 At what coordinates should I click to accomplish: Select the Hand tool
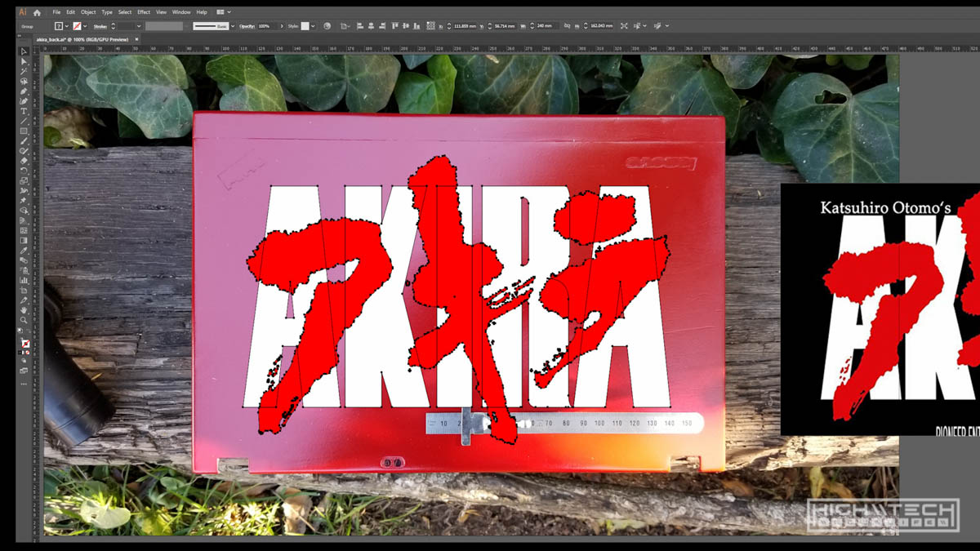coord(24,310)
